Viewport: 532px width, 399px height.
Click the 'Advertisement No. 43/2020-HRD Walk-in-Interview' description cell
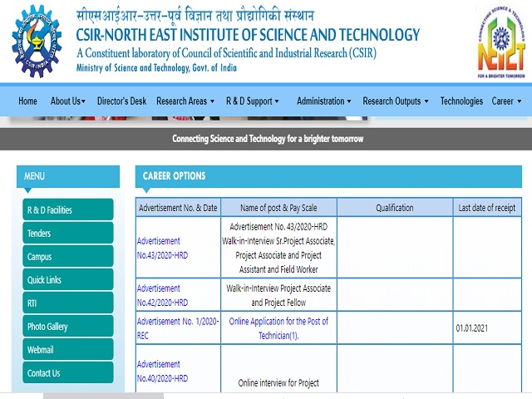[x=278, y=248]
